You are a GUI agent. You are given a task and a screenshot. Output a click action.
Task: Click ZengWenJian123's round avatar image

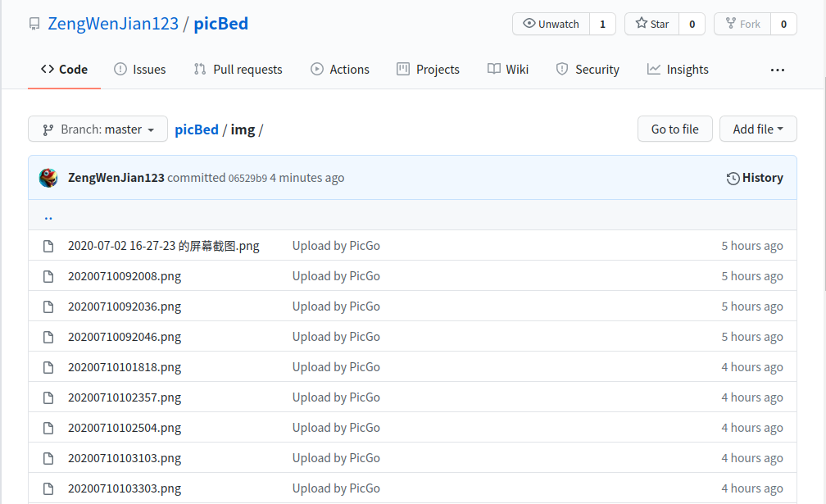point(48,178)
